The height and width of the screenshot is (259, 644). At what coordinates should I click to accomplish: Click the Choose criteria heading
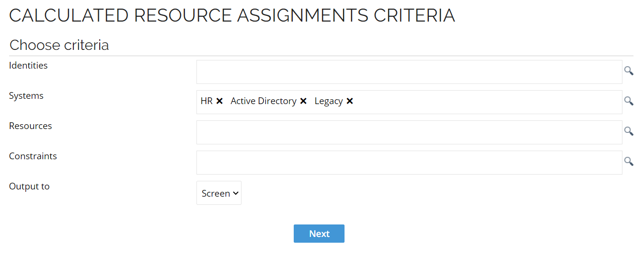point(59,45)
